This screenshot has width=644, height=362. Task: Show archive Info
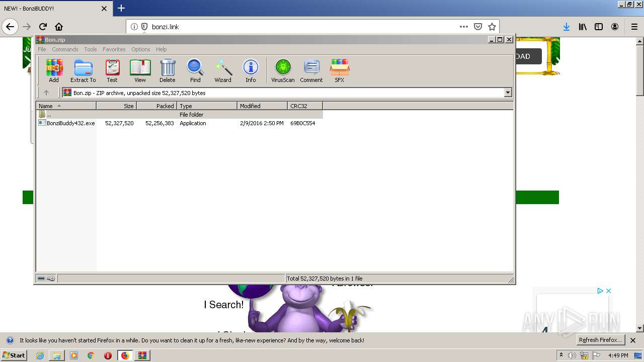tap(251, 70)
